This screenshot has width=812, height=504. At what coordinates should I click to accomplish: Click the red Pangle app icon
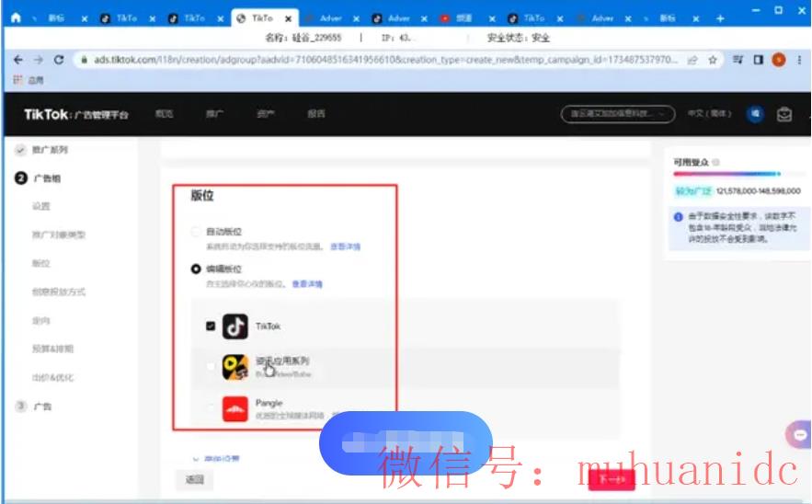pos(235,408)
